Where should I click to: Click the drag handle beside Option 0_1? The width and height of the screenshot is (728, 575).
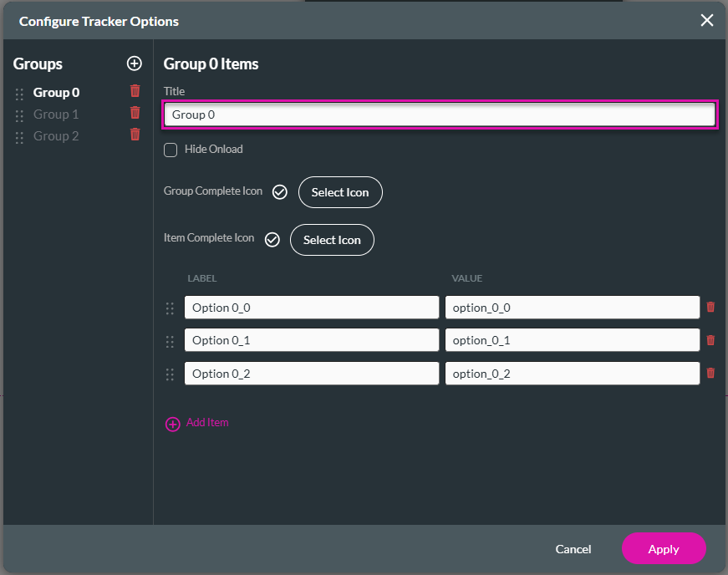coord(170,340)
